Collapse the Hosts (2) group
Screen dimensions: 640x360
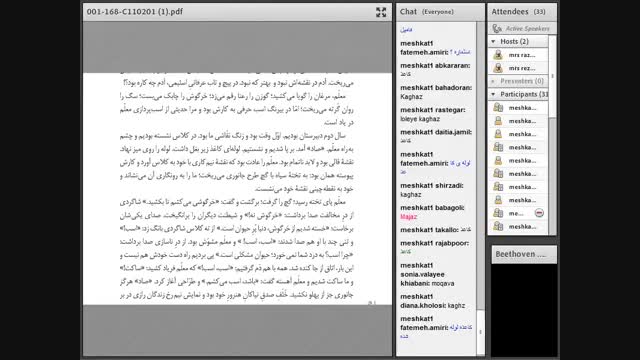[x=493, y=42]
